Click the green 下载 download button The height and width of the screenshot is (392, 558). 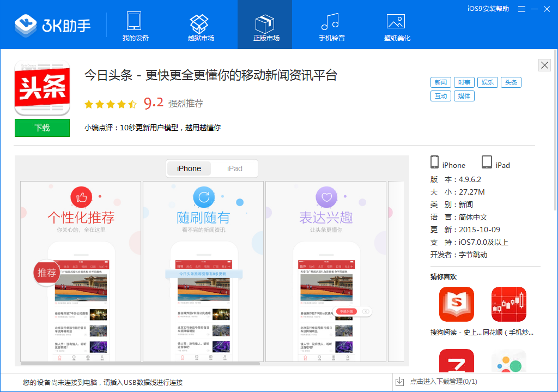click(x=42, y=128)
